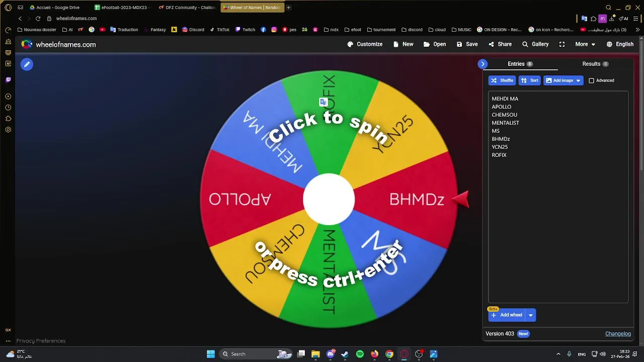Open Twitch in Opera sidebar

coord(8,79)
